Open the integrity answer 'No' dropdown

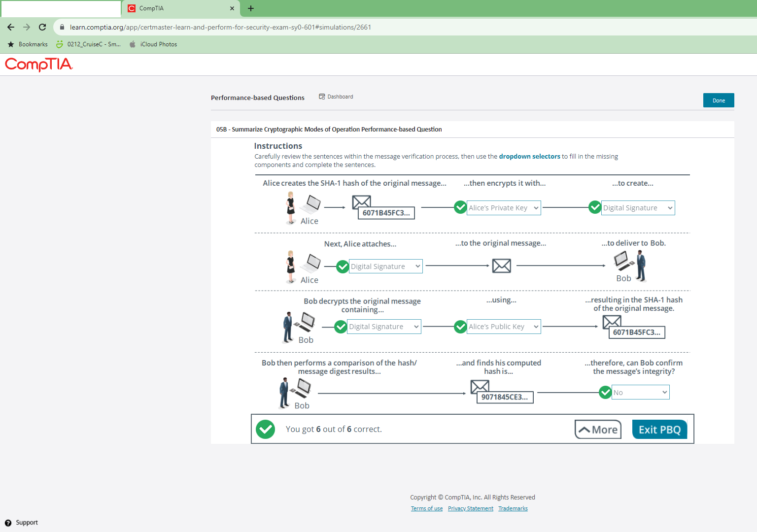[x=640, y=393]
